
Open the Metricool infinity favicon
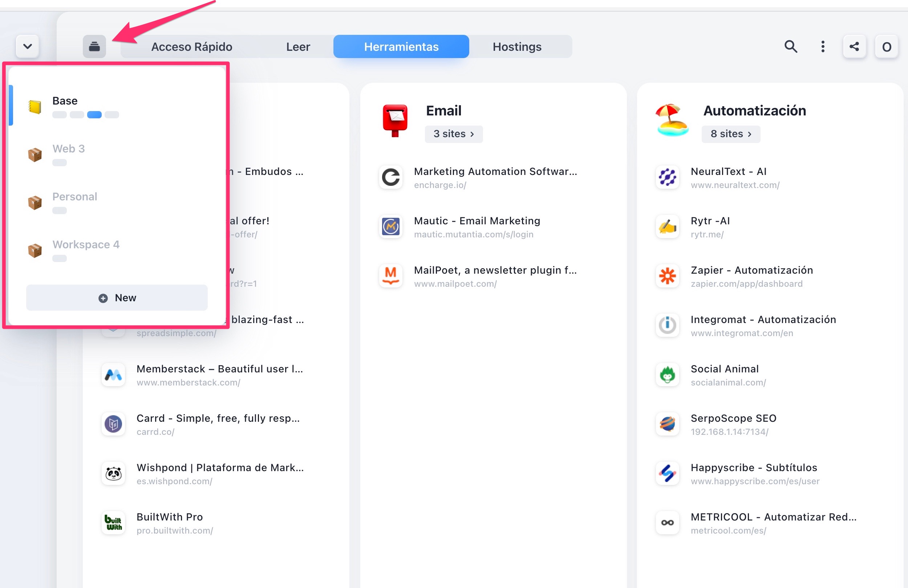667,522
